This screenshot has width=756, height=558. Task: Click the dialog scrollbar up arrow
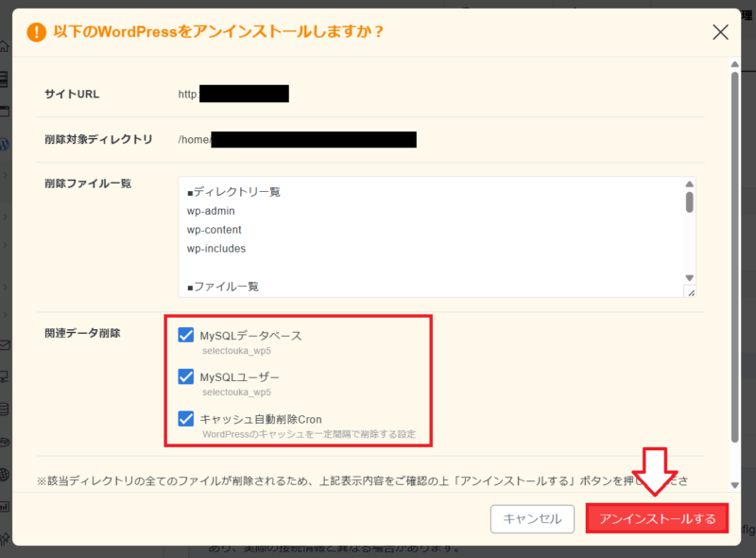point(735,64)
